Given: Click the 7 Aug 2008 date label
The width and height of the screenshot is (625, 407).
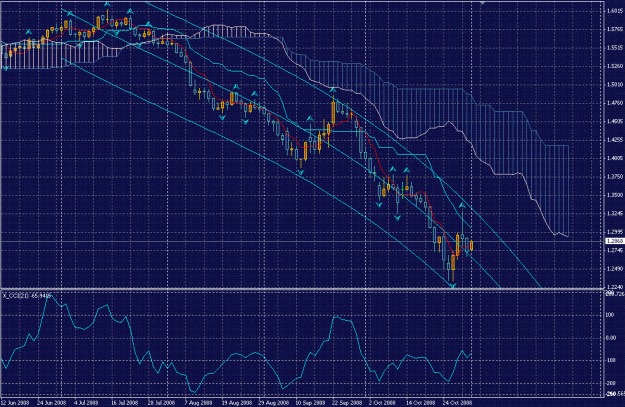Looking at the screenshot, I should 197,403.
